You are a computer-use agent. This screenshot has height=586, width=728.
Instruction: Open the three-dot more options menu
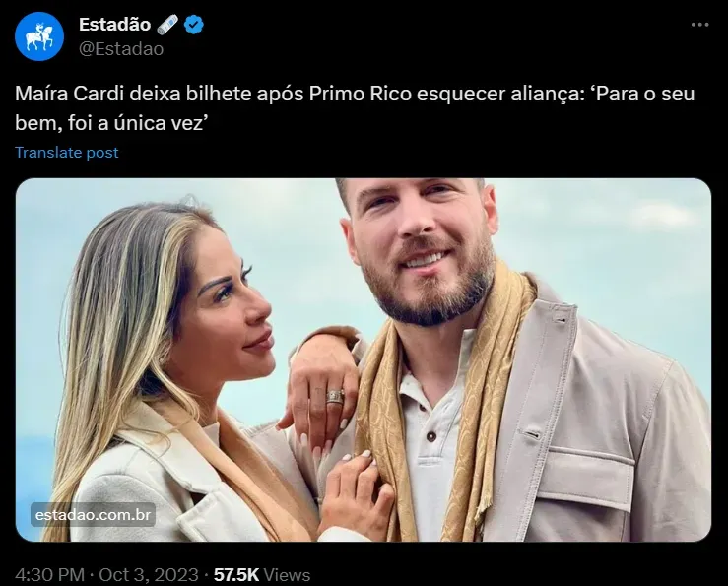coord(699,25)
